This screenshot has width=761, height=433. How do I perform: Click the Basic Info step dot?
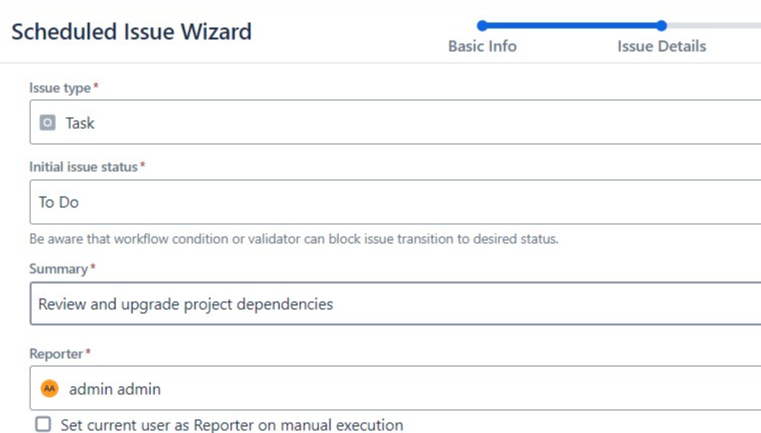click(482, 26)
